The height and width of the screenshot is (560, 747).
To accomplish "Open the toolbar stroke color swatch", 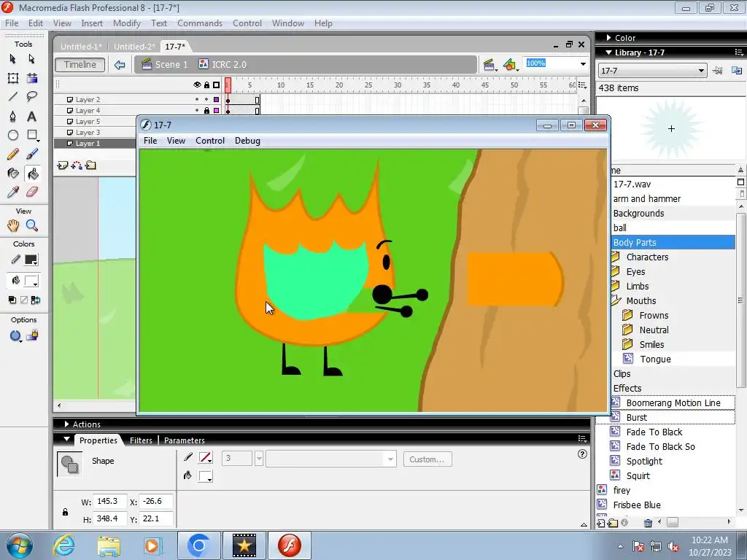I will pos(31,260).
